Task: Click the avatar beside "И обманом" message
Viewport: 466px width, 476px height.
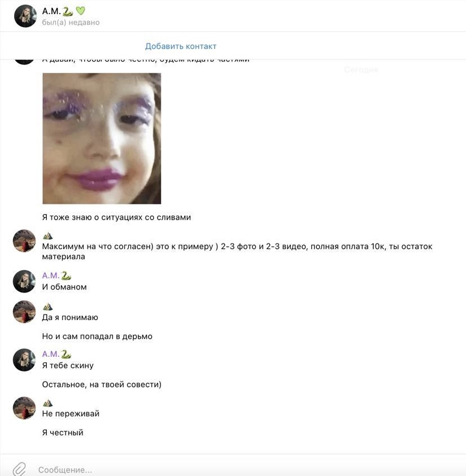Action: point(24,281)
